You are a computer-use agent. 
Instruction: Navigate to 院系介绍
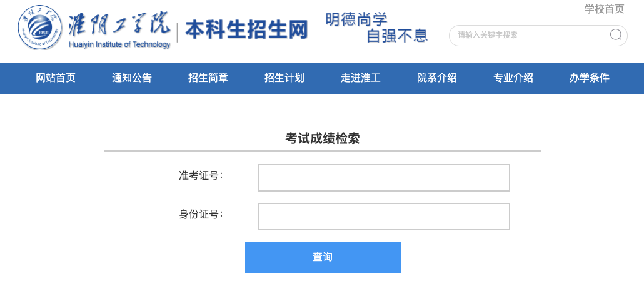tap(437, 78)
